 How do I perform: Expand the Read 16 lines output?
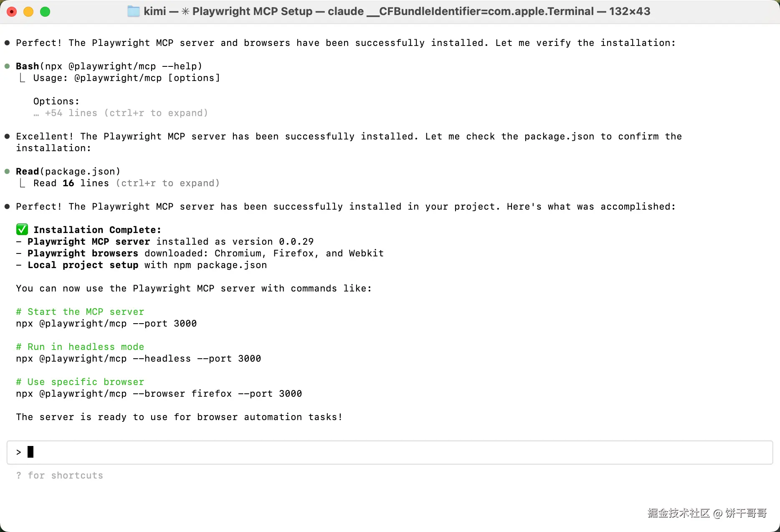[x=127, y=183]
